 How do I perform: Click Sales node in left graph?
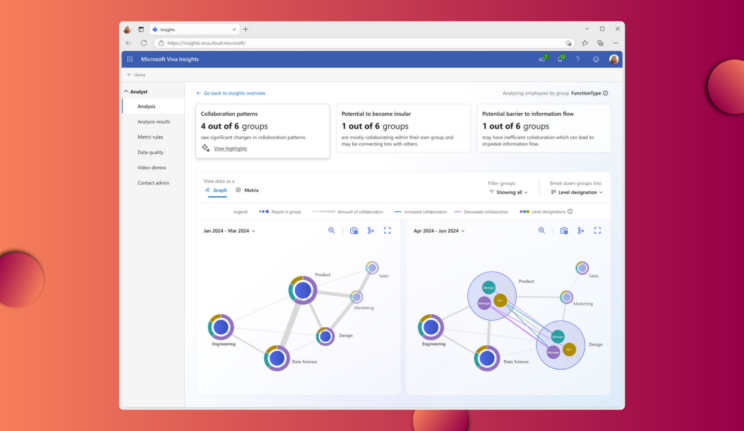(x=372, y=268)
